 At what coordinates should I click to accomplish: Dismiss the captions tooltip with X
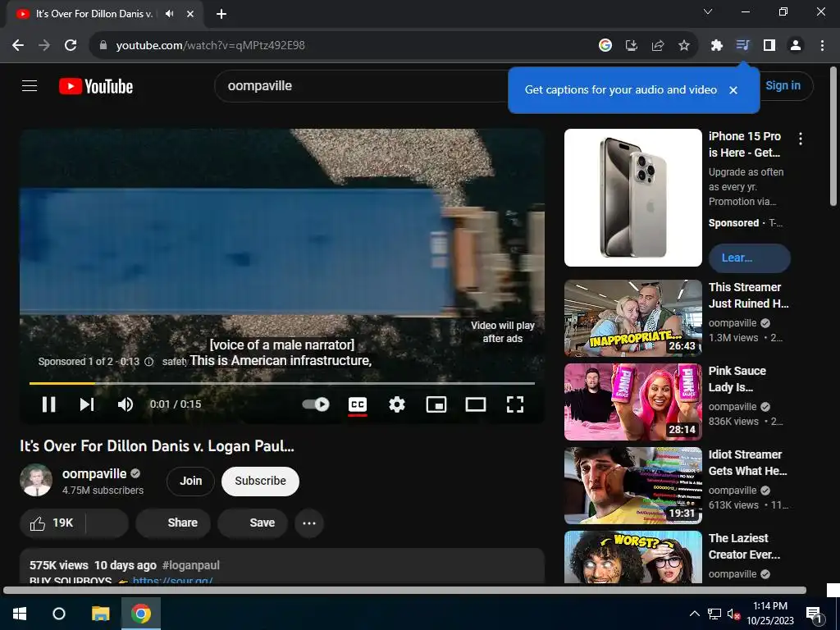click(733, 90)
